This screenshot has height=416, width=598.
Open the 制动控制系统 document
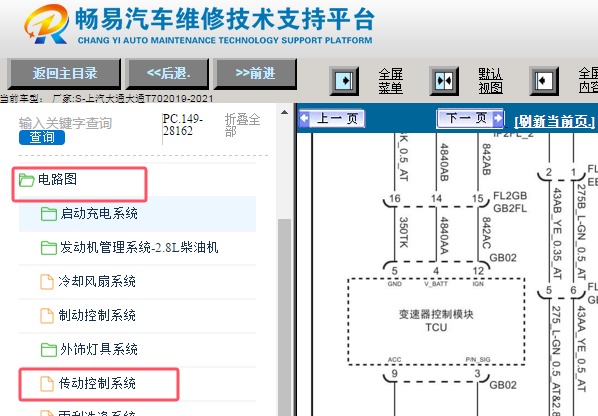coord(97,316)
